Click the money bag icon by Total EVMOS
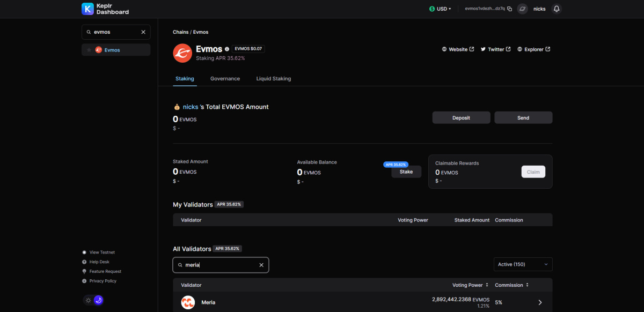The image size is (644, 312). (177, 107)
